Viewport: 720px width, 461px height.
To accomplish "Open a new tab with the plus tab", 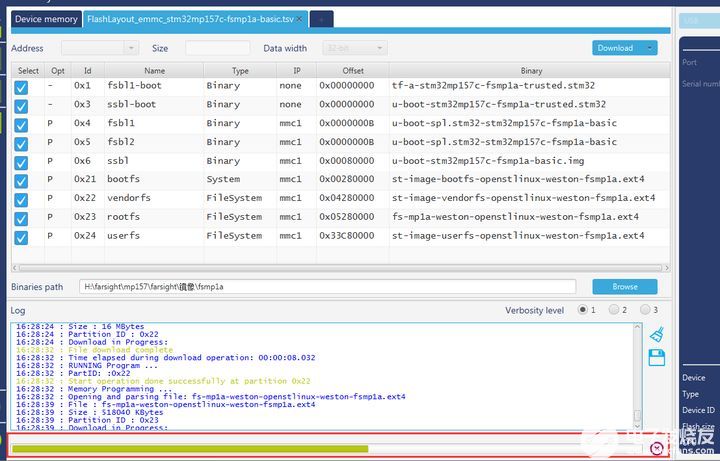I will point(321,19).
